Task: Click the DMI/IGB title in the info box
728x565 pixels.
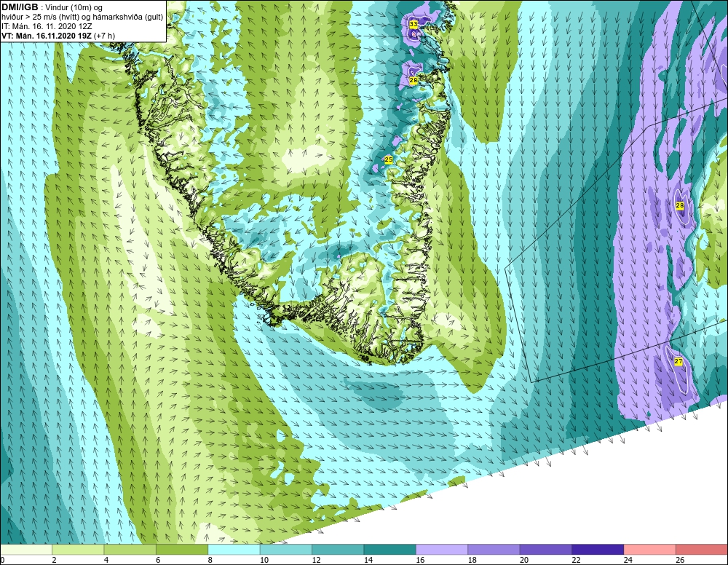Action: pos(20,7)
